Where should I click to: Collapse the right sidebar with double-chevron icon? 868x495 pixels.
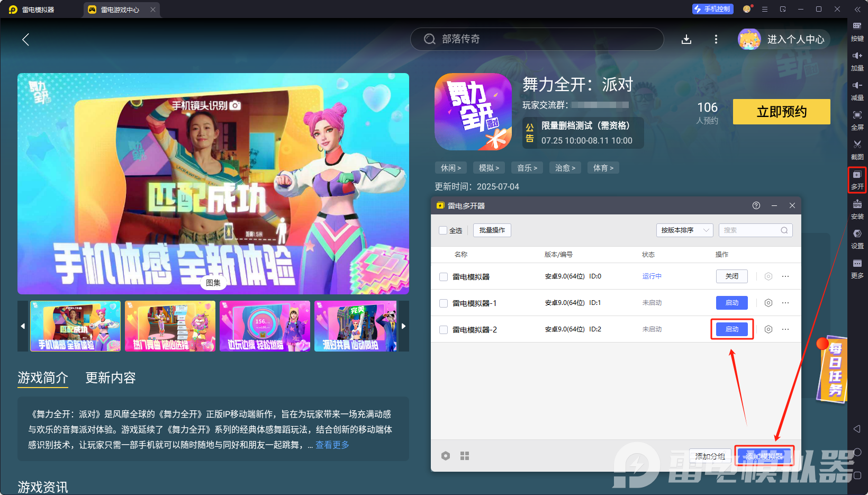pyautogui.click(x=857, y=10)
